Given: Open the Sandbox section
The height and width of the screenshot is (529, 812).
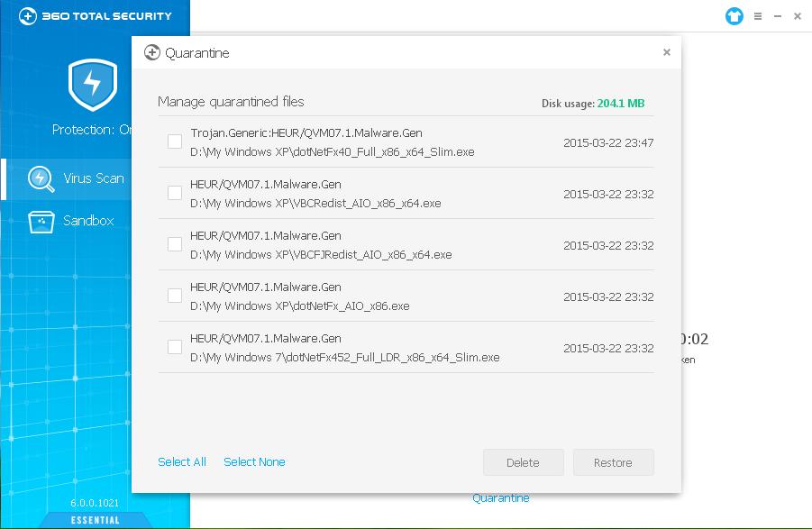Looking at the screenshot, I should pos(68,221).
